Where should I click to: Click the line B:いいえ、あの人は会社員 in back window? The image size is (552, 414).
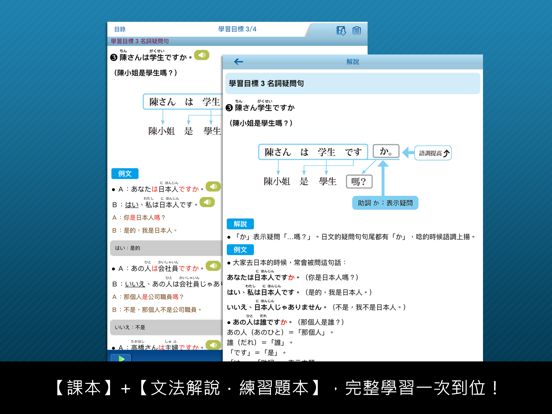(x=167, y=284)
